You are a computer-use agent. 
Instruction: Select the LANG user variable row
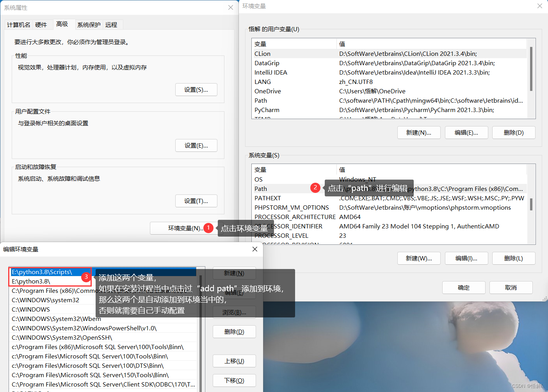pos(389,82)
